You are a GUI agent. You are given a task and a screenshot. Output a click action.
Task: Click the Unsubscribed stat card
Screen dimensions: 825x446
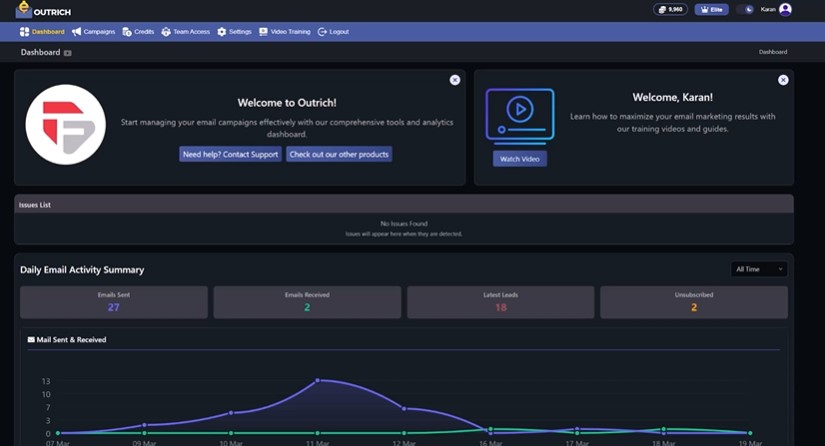click(x=693, y=302)
